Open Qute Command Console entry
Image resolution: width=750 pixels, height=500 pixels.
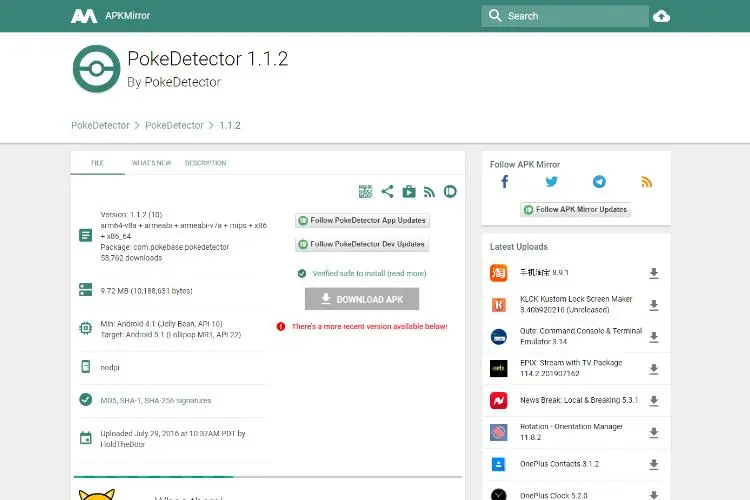coord(581,336)
